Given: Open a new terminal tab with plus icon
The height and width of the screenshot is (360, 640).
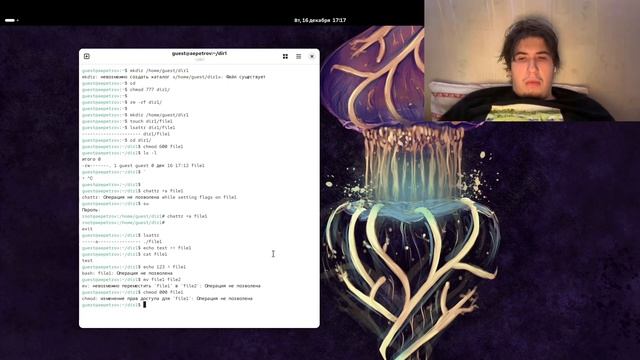Looking at the screenshot, I should (x=87, y=56).
